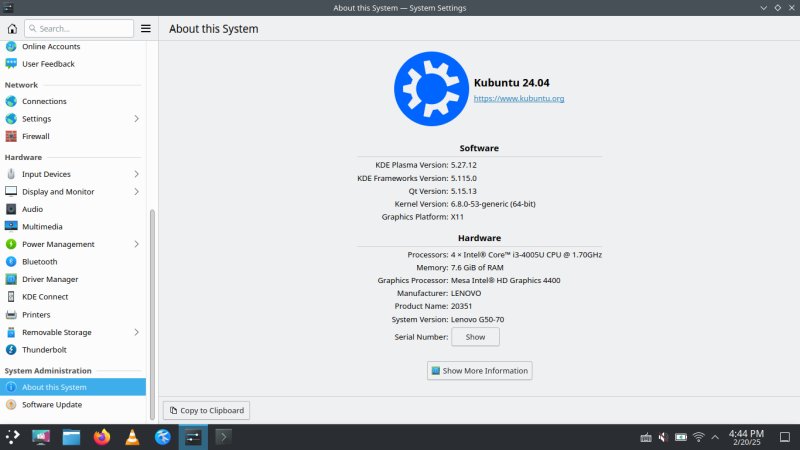This screenshot has width=800, height=450.
Task: Click the Printers icon
Action: [11, 314]
